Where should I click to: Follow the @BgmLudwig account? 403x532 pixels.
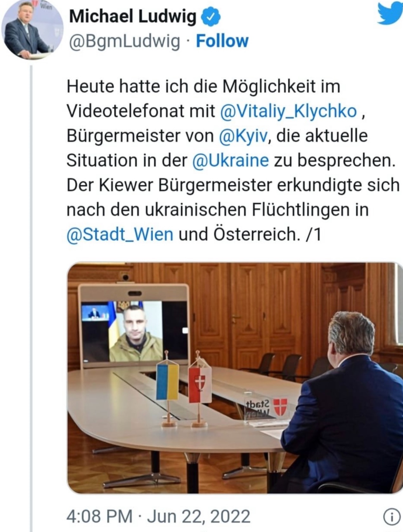[x=222, y=41]
